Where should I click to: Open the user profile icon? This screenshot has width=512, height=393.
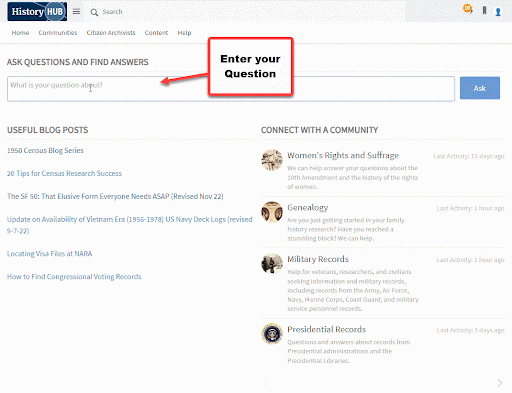(x=498, y=12)
